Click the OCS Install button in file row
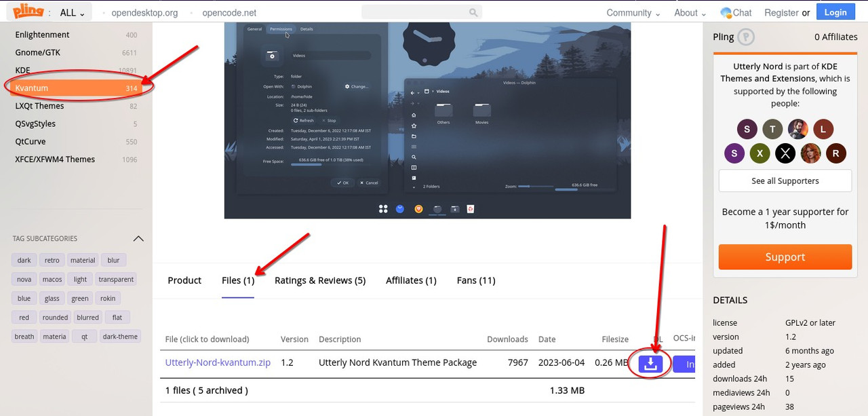This screenshot has width=868, height=416. click(684, 364)
